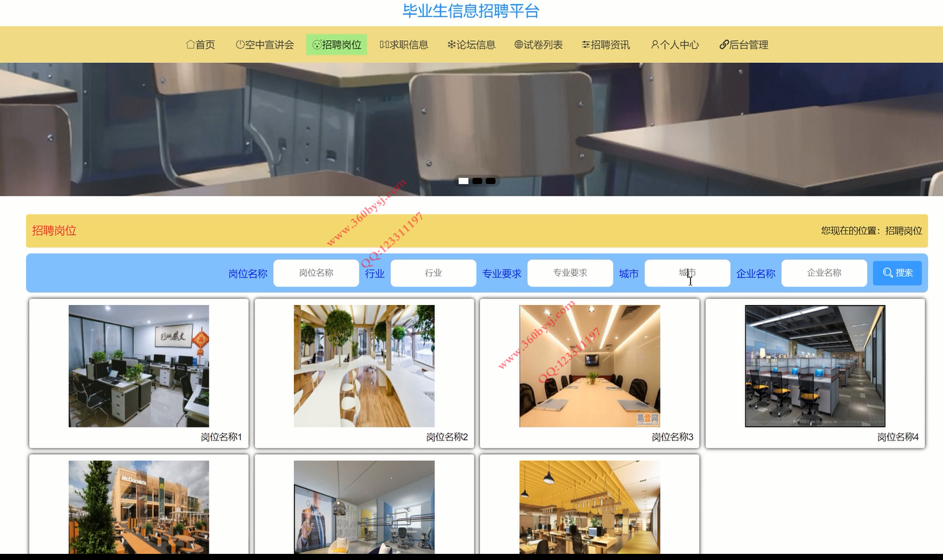Open the office photo for 岗位名称1

(x=139, y=366)
